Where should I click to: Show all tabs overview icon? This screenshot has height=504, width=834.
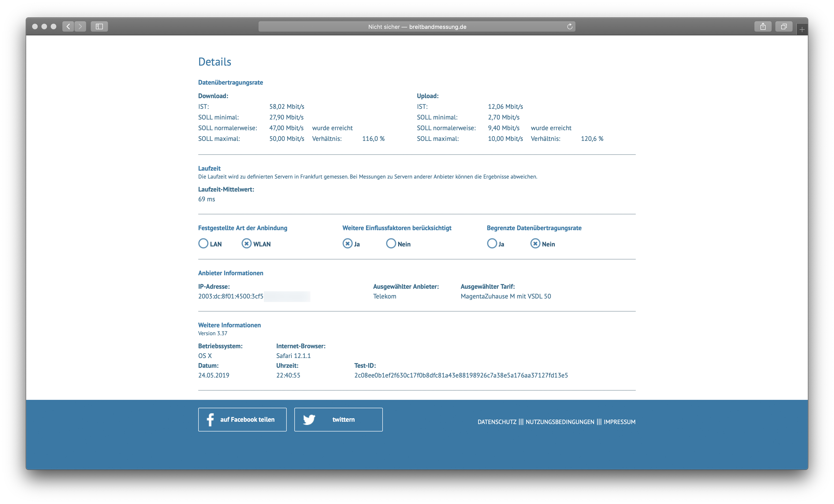pos(784,26)
